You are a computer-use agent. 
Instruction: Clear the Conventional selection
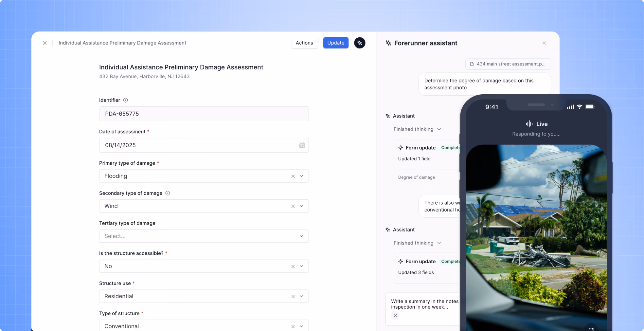coord(293,326)
